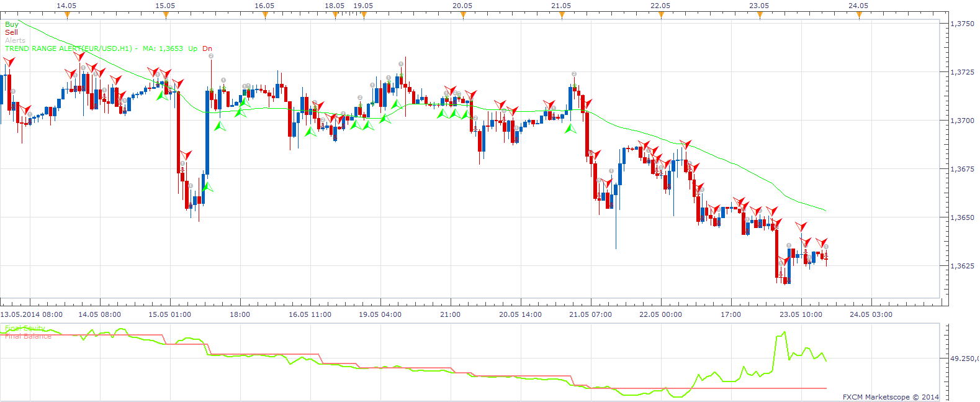Click the 49,250 equity axis label

point(964,359)
